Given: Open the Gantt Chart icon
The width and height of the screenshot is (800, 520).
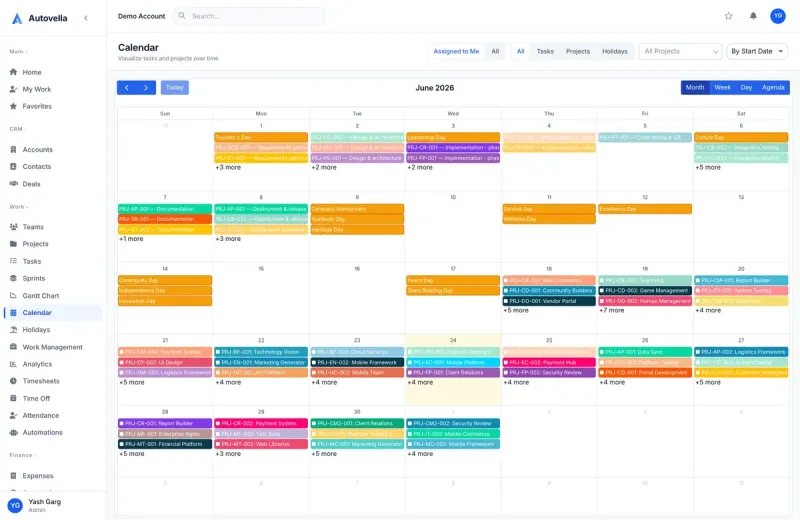Looking at the screenshot, I should tap(13, 295).
